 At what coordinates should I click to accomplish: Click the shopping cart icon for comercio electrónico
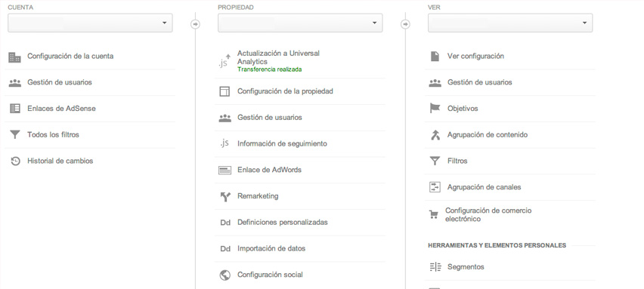point(434,214)
